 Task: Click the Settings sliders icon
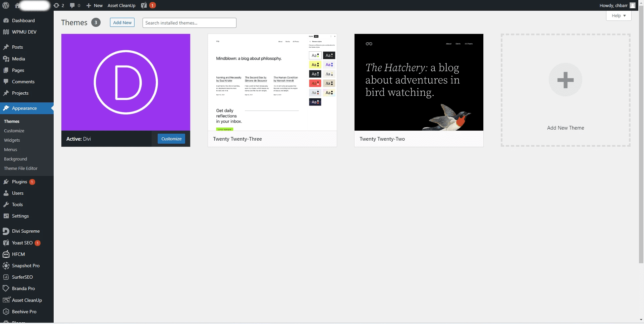coord(6,216)
